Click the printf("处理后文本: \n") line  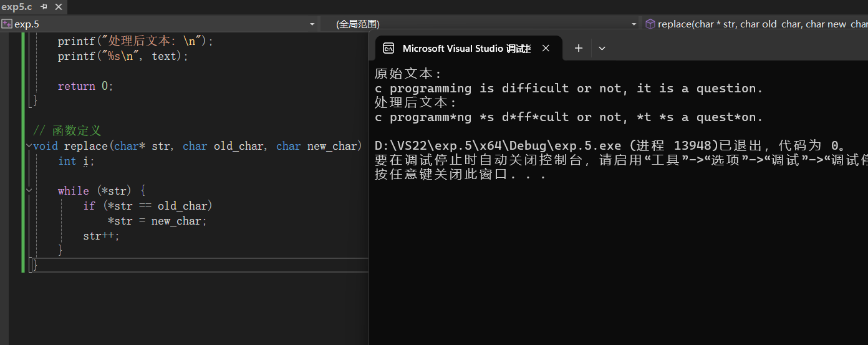pyautogui.click(x=135, y=41)
